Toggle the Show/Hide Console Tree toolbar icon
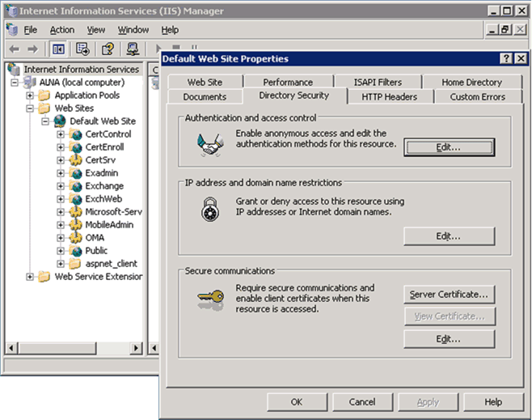Image resolution: width=532 pixels, height=420 pixels. coord(58,49)
